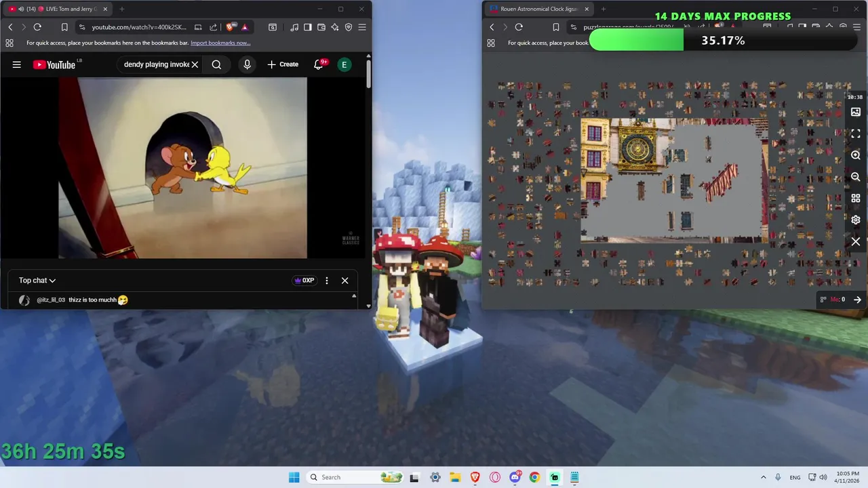Click the Tom and Jerry video player
This screenshot has height=488, width=868.
tap(182, 167)
